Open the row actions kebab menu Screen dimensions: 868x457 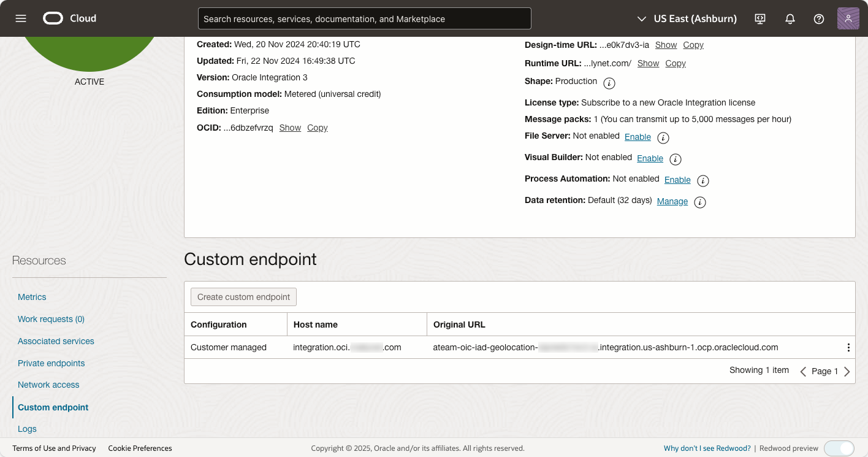pyautogui.click(x=848, y=348)
